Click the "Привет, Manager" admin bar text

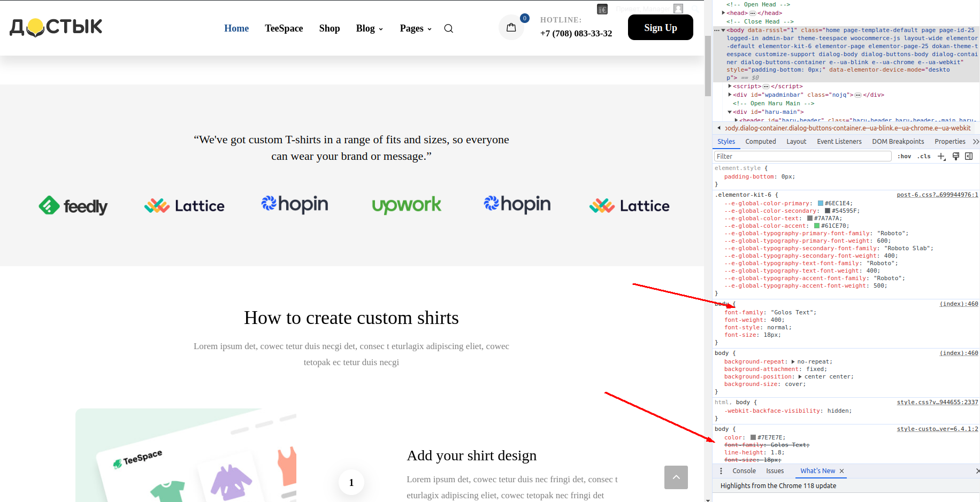[x=642, y=9]
